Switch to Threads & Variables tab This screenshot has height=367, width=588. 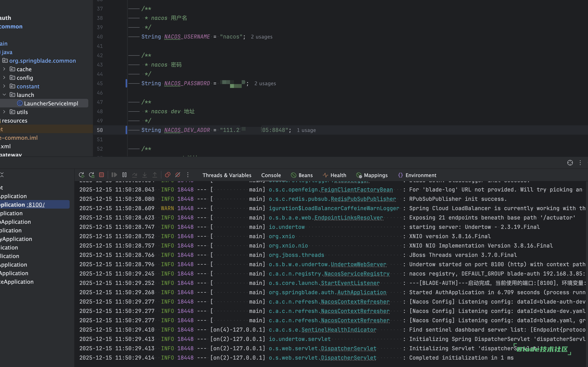pyautogui.click(x=227, y=175)
